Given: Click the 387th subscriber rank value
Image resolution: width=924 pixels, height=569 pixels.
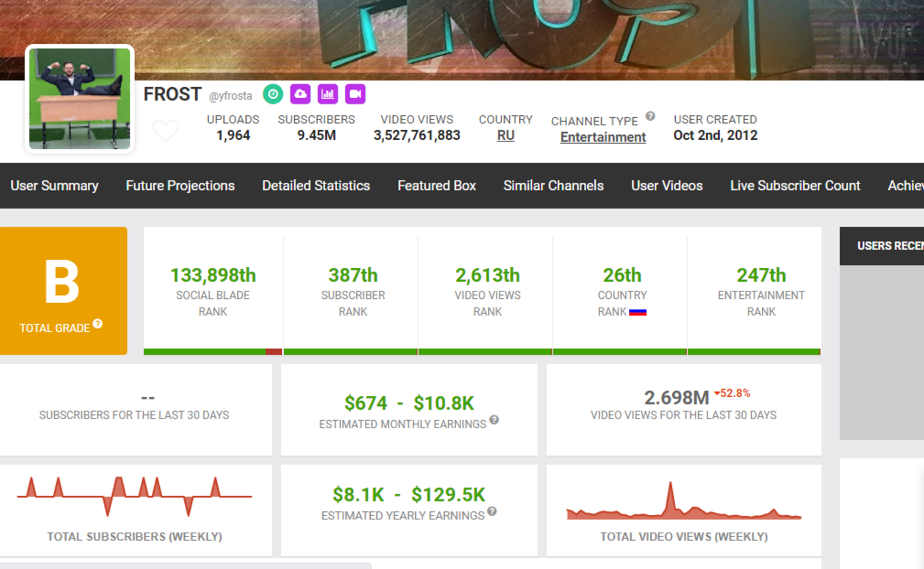Looking at the screenshot, I should coord(353,275).
